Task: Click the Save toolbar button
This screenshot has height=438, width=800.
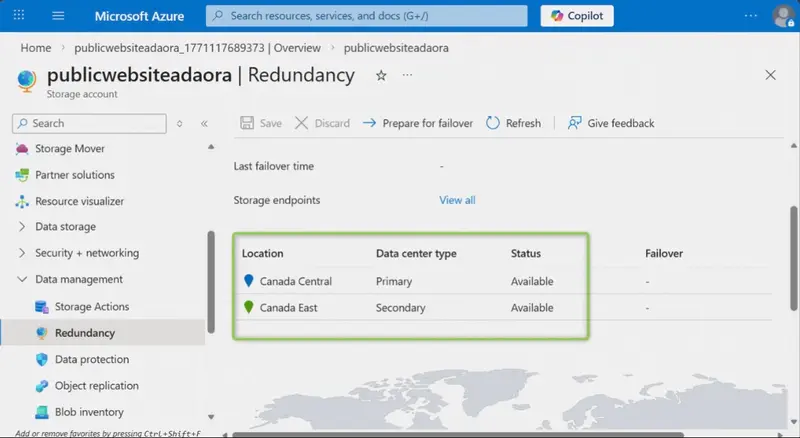Action: 261,123
